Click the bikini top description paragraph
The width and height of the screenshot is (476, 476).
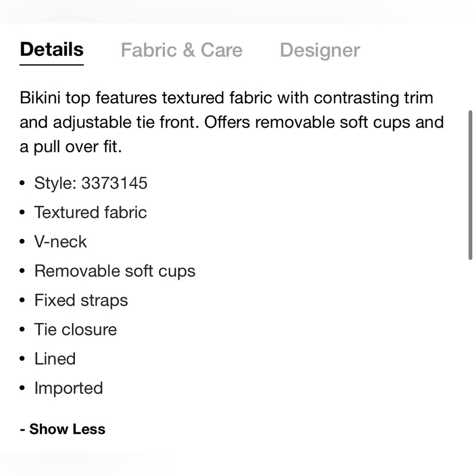click(232, 122)
